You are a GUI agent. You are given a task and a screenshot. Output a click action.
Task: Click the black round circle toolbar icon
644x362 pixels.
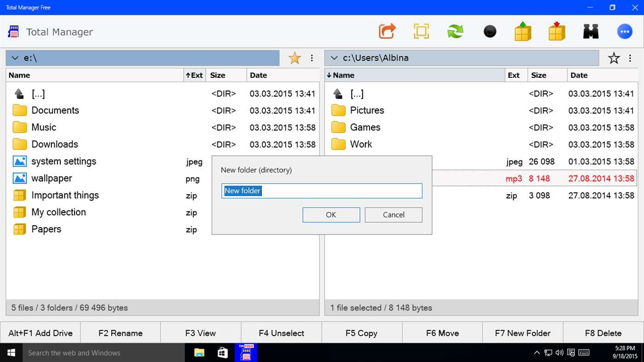(490, 32)
